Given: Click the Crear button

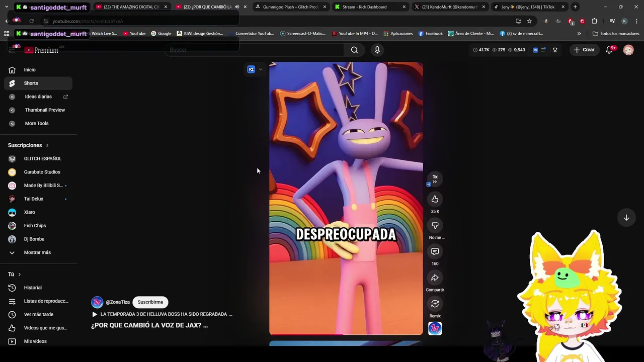Looking at the screenshot, I should [584, 50].
